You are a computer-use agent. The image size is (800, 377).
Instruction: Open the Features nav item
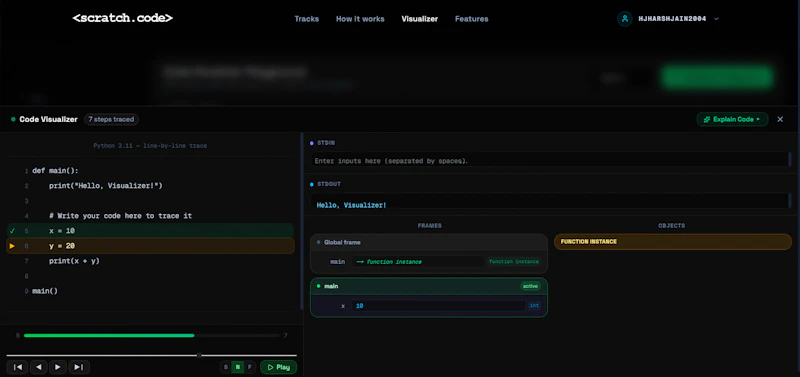pos(471,19)
